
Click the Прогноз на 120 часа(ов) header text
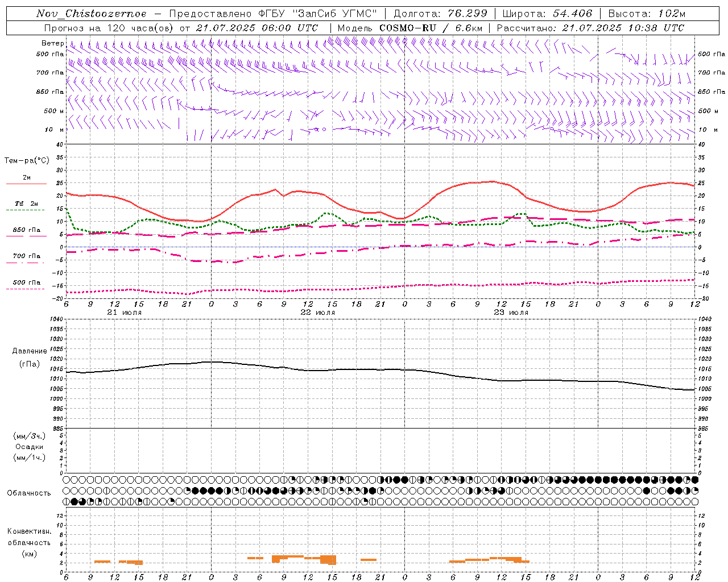(x=110, y=28)
